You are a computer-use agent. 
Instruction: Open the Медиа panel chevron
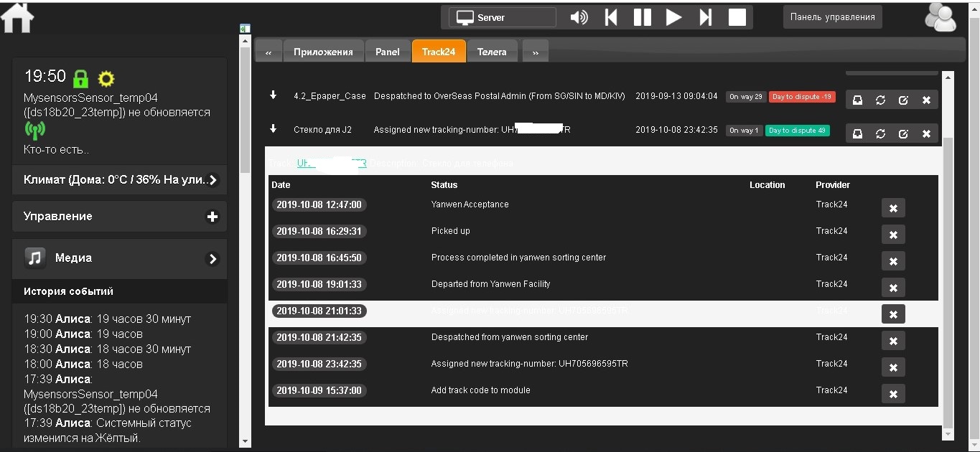[213, 259]
